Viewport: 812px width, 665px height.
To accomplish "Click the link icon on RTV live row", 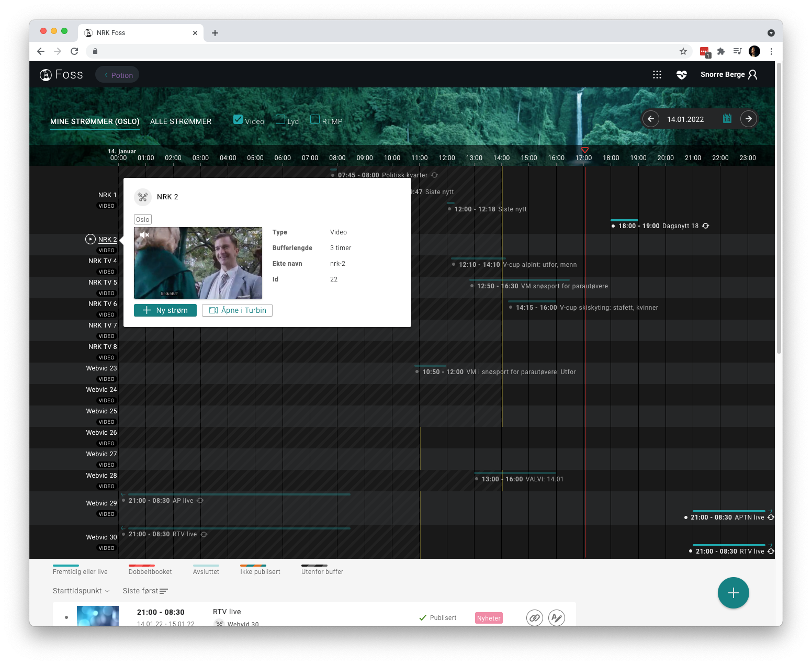I will click(x=534, y=618).
